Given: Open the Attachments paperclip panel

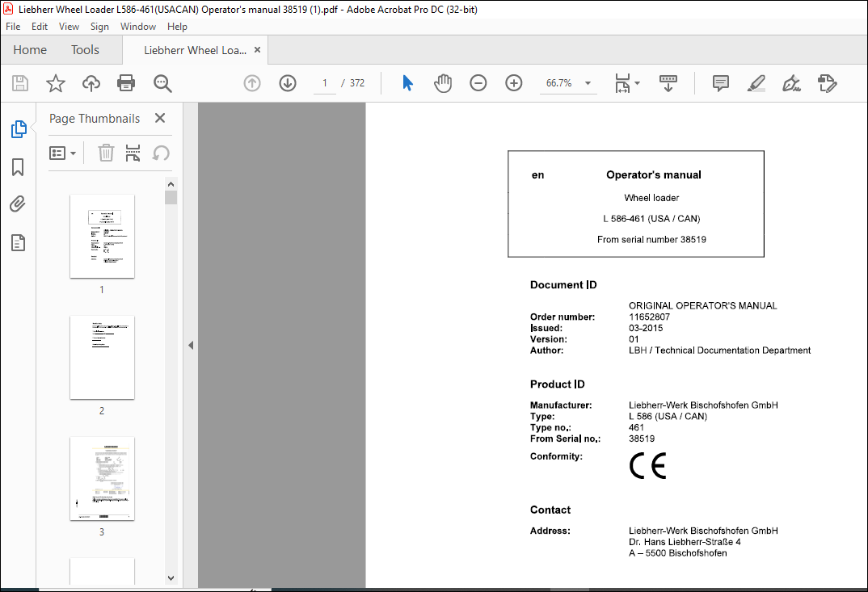Looking at the screenshot, I should (x=18, y=204).
